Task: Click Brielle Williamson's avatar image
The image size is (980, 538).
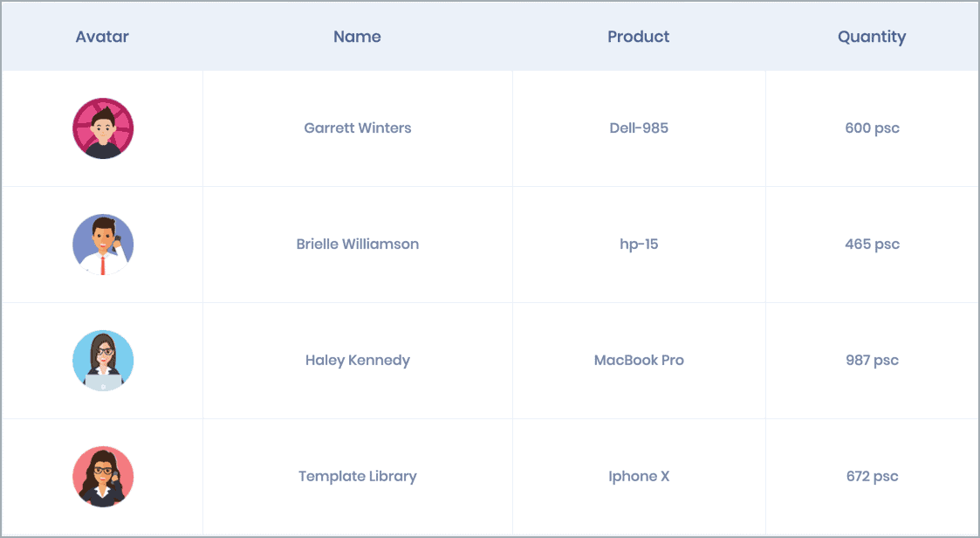Action: [102, 245]
